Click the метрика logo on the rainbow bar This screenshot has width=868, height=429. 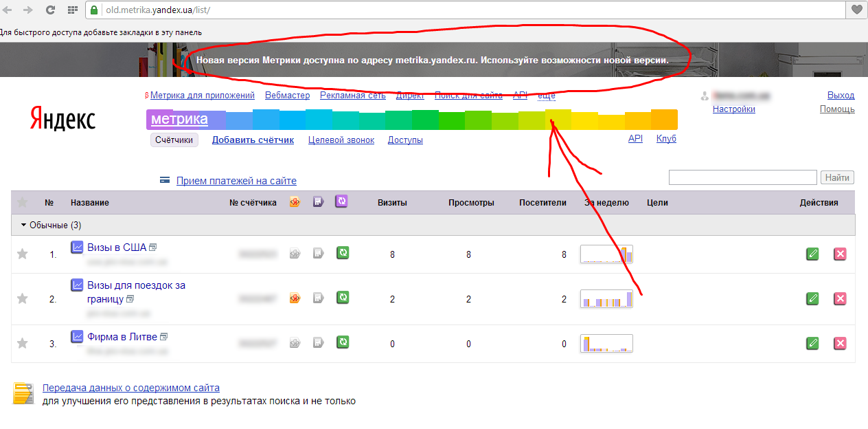point(179,120)
